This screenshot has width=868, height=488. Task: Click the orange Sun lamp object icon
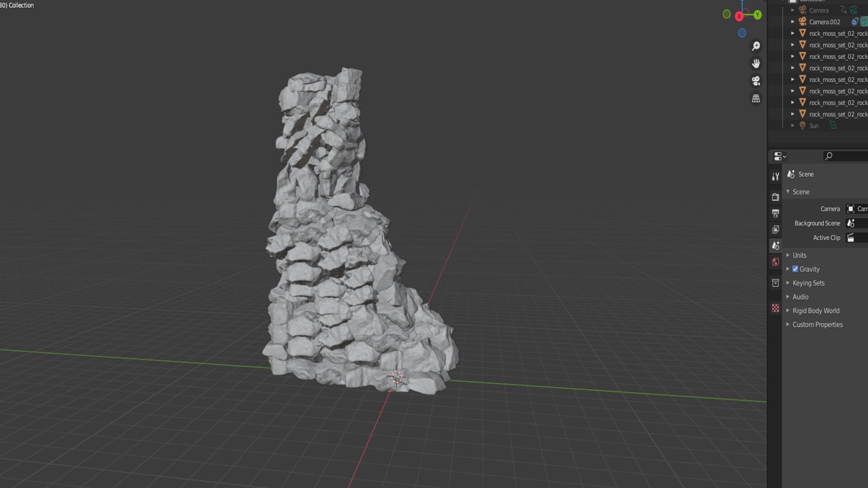(x=802, y=126)
